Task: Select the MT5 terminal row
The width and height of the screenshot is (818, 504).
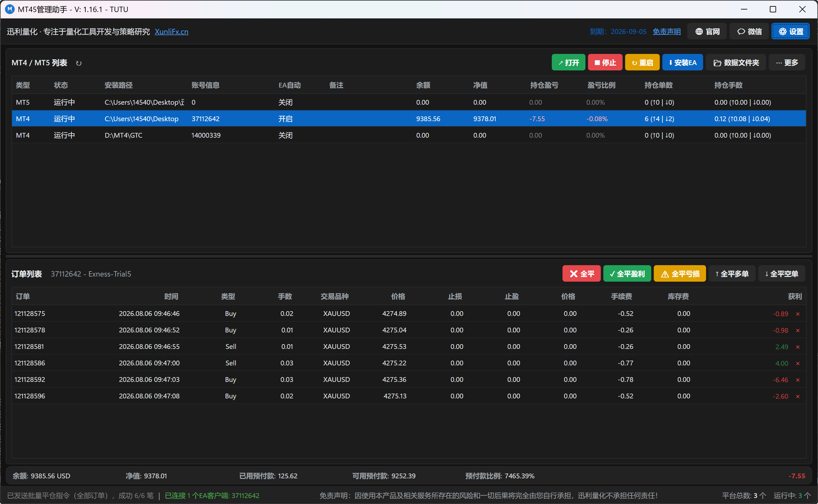Action: (409, 102)
